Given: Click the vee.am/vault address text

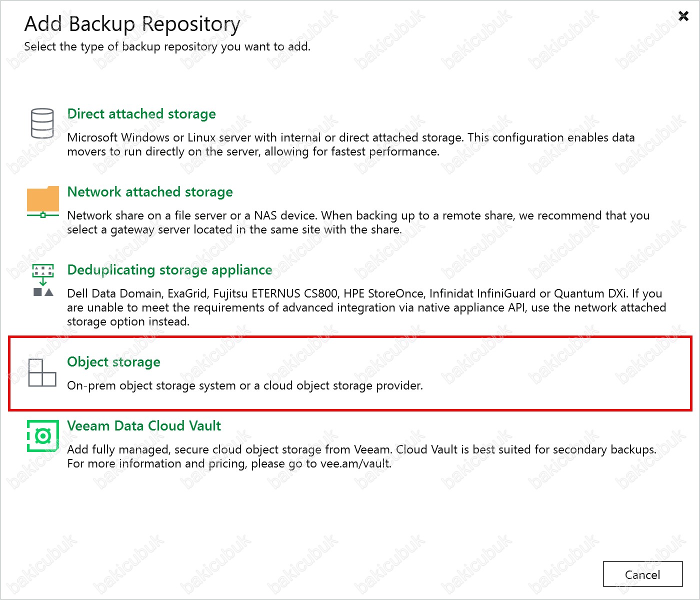Looking at the screenshot, I should click(x=354, y=464).
